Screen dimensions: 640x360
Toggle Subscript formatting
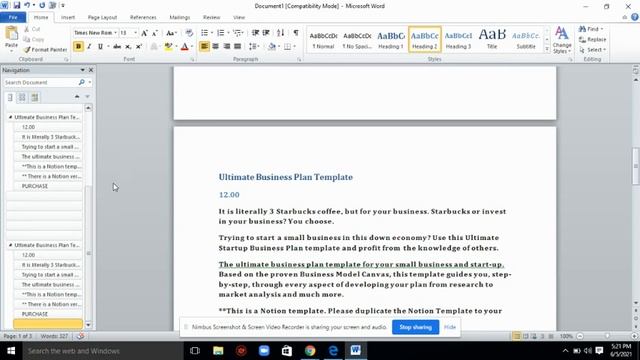(128, 47)
